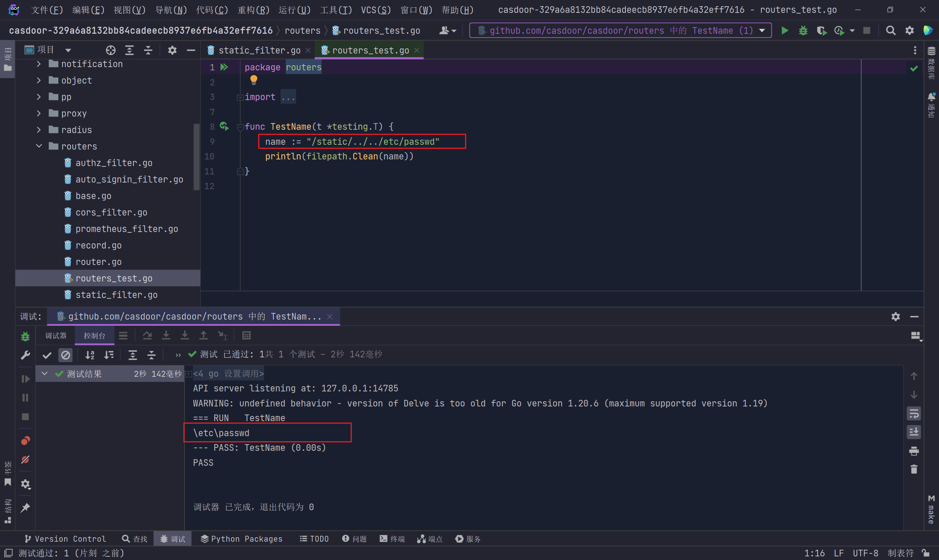The width and height of the screenshot is (939, 560).
Task: Expand the pp folder
Action: (x=39, y=97)
